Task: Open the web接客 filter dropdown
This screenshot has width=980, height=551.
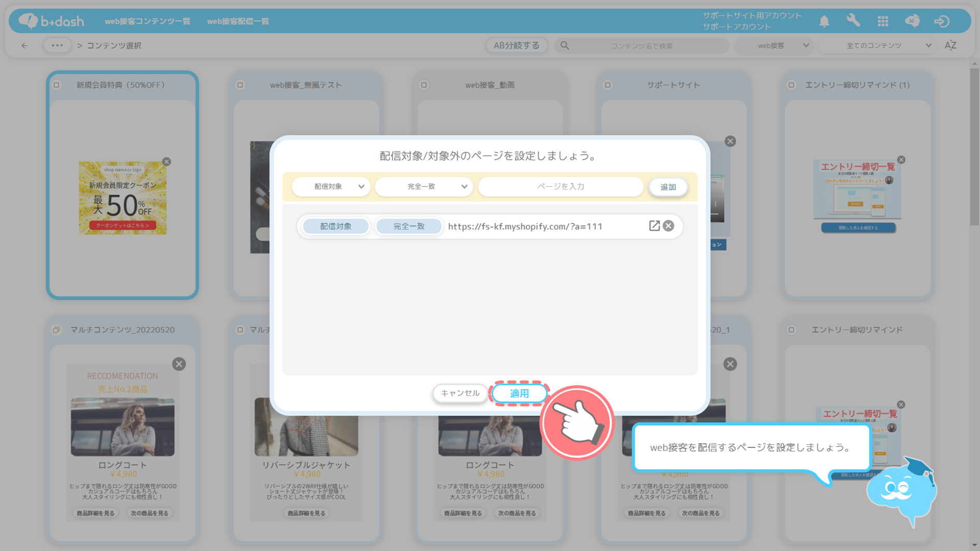Action: [775, 46]
